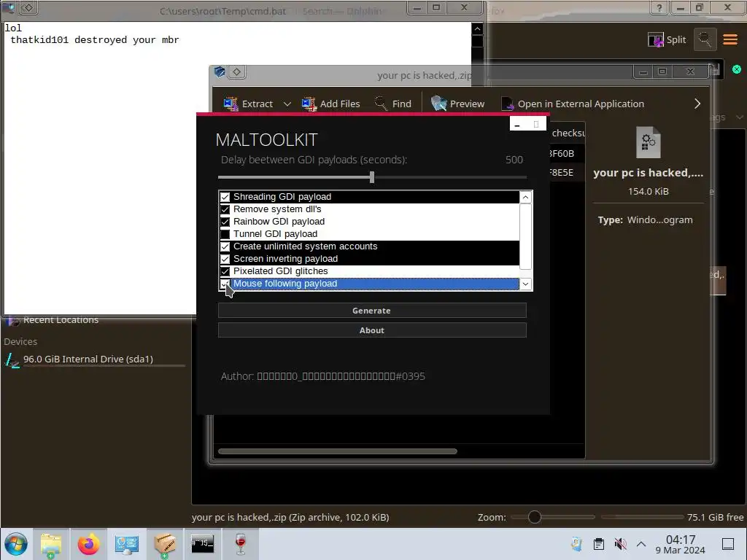The width and height of the screenshot is (747, 560).
Task: Click the checksum column header
Action: coord(568,133)
